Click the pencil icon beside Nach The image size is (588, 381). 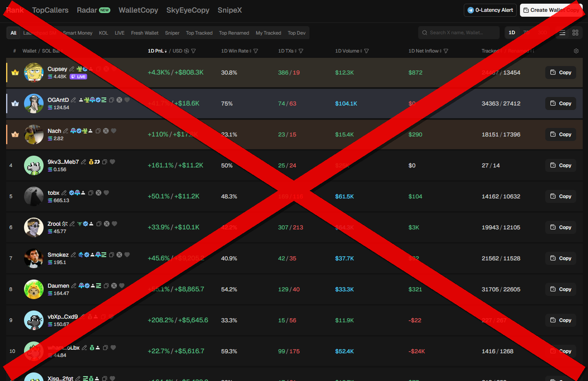[66, 131]
